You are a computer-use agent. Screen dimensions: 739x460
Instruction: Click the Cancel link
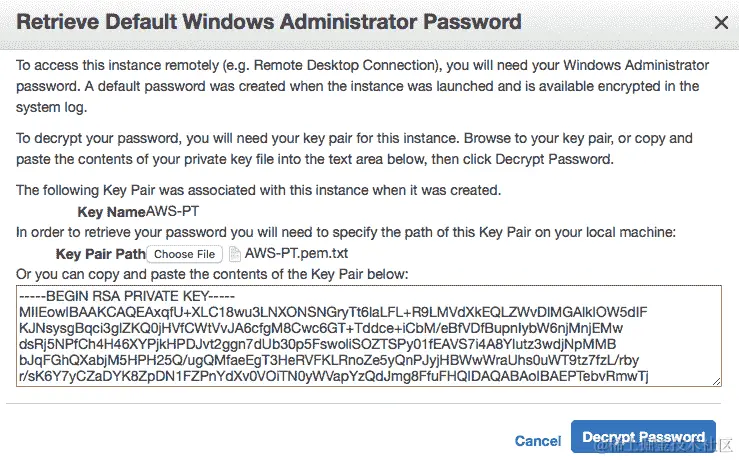point(538,440)
